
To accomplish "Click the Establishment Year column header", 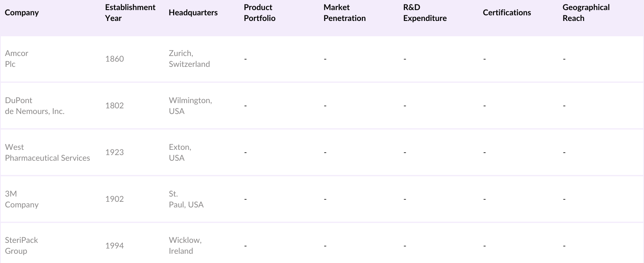I will [x=130, y=12].
